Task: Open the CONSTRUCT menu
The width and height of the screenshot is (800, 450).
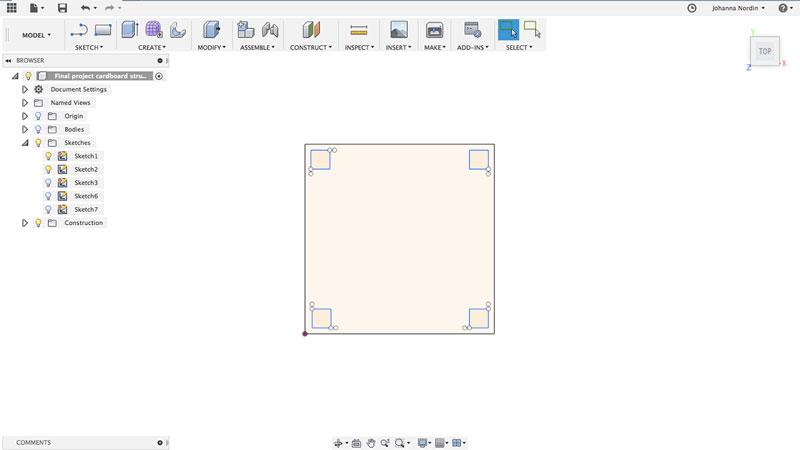Action: click(311, 47)
